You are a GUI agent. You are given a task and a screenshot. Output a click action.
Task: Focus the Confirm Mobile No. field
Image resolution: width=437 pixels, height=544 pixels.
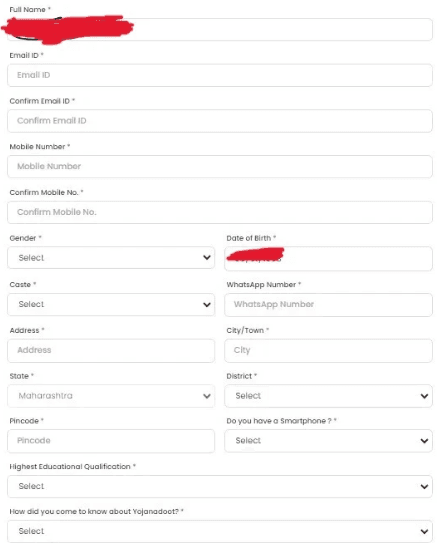[220, 212]
